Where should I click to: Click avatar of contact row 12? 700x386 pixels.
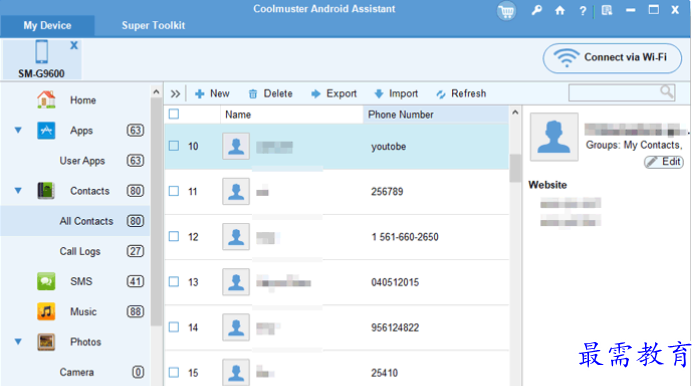tap(236, 237)
